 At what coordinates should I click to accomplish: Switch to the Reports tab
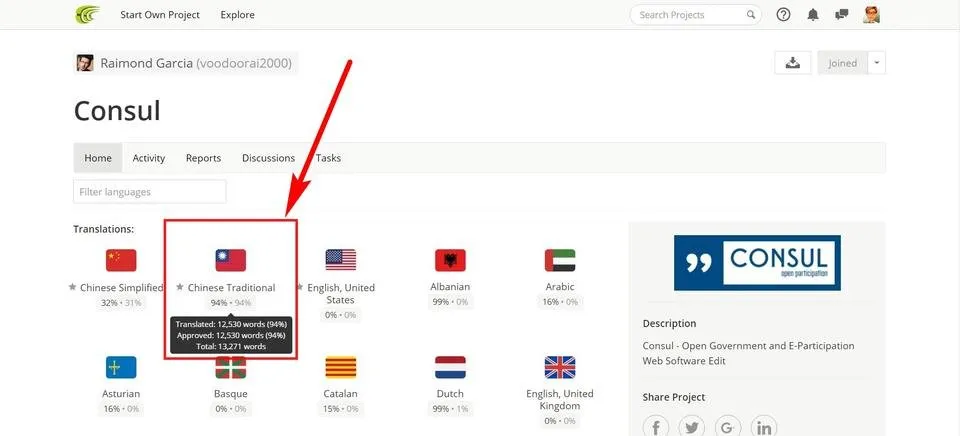tap(203, 158)
